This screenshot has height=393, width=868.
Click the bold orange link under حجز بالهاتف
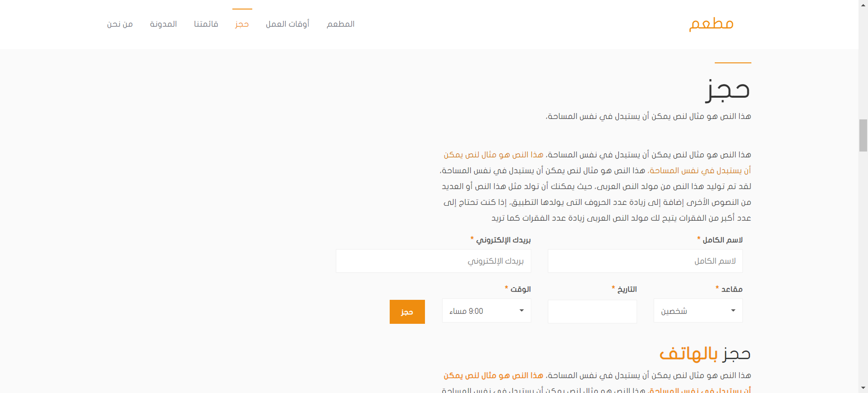point(493,375)
